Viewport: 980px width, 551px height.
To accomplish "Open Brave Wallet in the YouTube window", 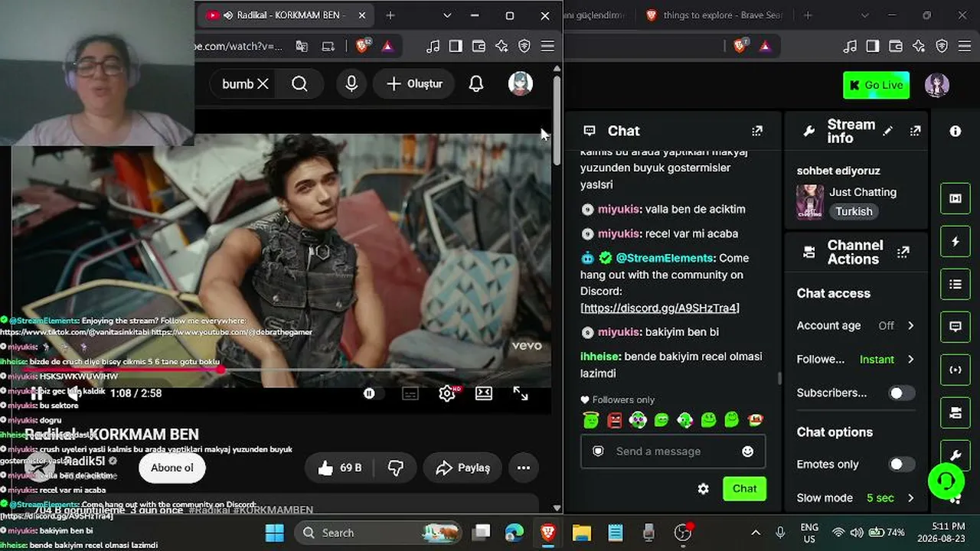I will 479,47.
